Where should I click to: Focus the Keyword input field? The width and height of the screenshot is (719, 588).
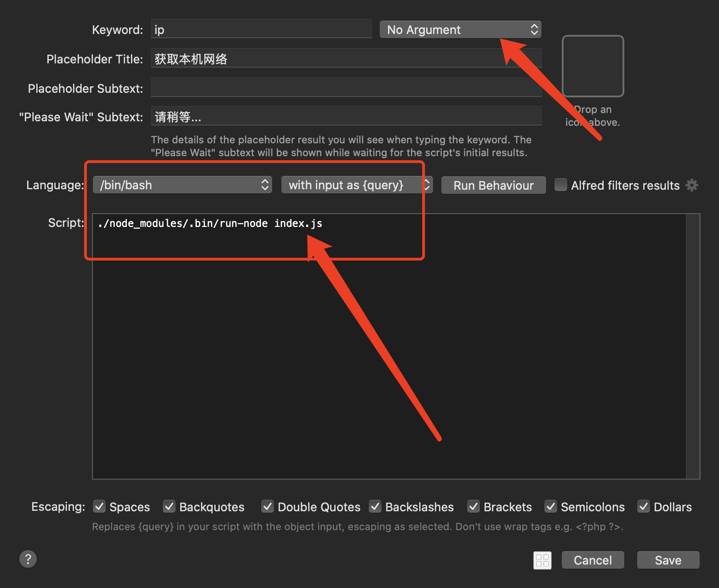point(261,29)
